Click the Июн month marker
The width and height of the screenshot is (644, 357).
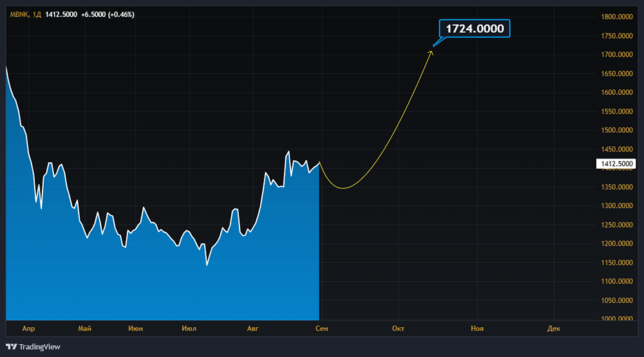point(136,329)
